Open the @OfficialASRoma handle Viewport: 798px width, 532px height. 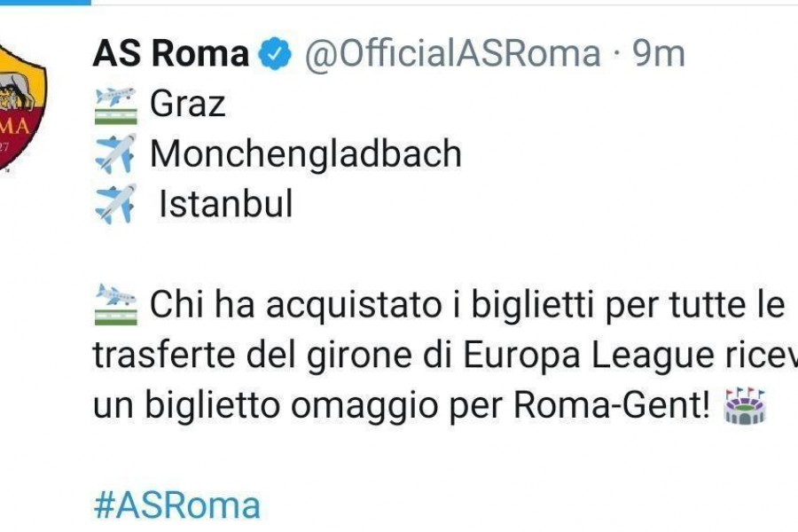click(452, 53)
